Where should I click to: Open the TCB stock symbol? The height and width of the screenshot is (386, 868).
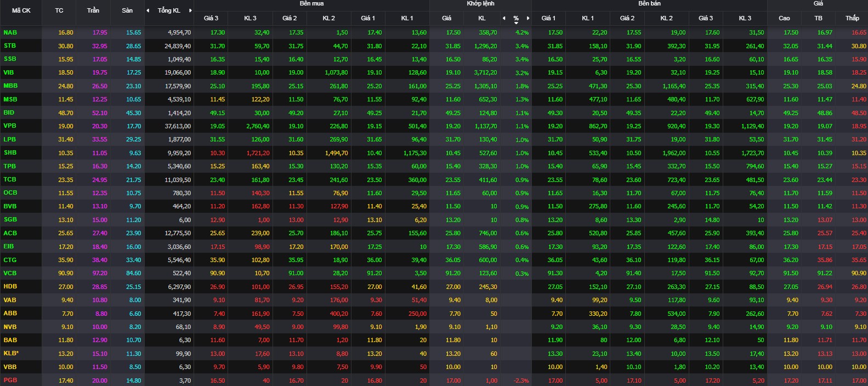10,179
